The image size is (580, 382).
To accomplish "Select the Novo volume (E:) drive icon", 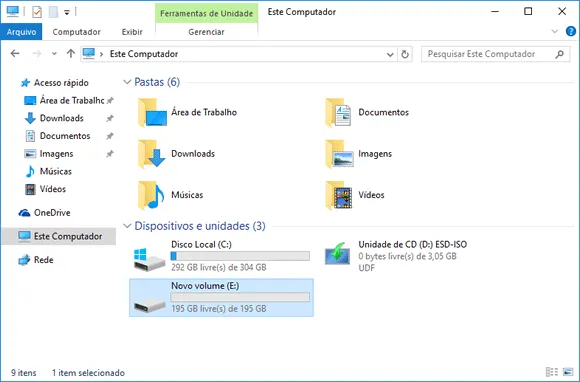I will tap(149, 305).
